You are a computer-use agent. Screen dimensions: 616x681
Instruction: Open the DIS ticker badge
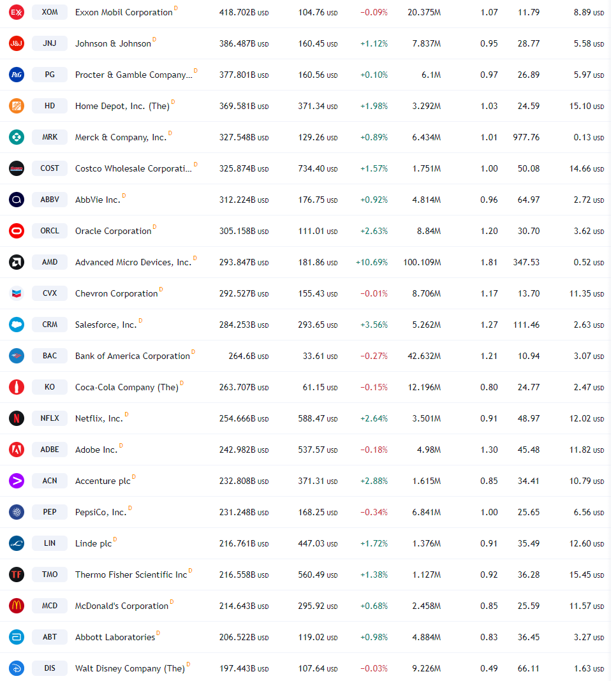pos(50,668)
